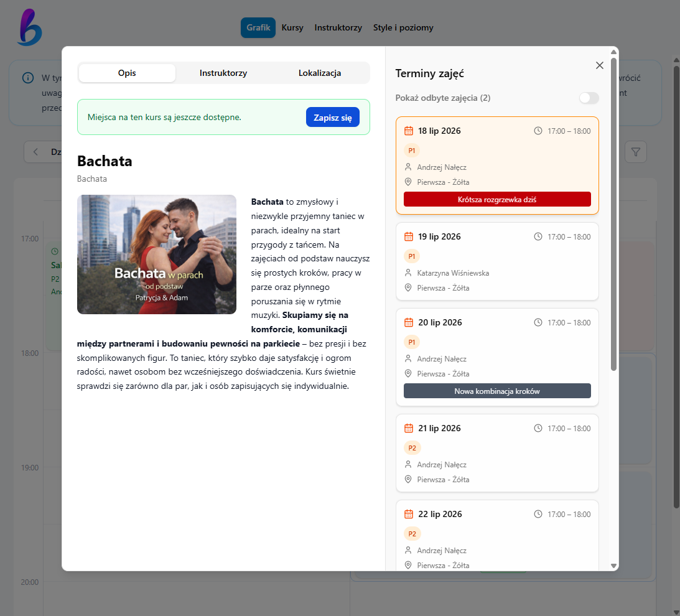Image resolution: width=680 pixels, height=616 pixels.
Task: Click location pin on 19 lip card
Action: click(408, 288)
